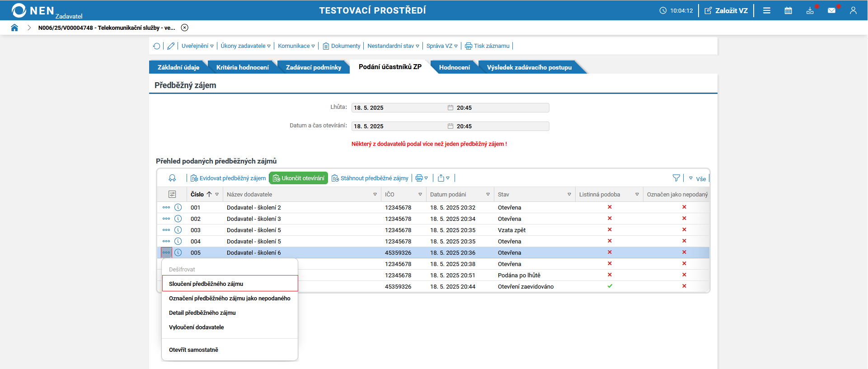
Task: Switch to the Hodnocení tab
Action: pos(454,67)
